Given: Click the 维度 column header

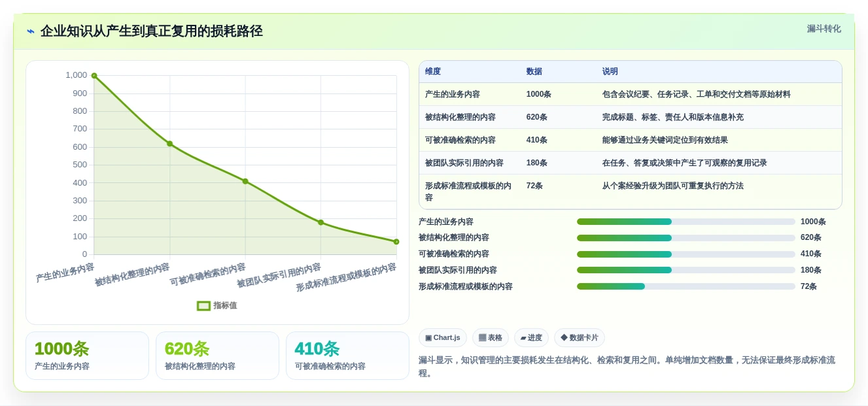Looking at the screenshot, I should [x=433, y=71].
